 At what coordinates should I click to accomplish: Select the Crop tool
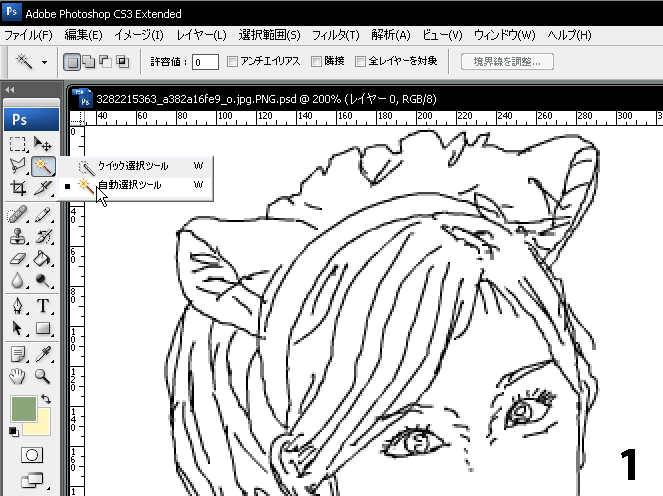point(17,188)
